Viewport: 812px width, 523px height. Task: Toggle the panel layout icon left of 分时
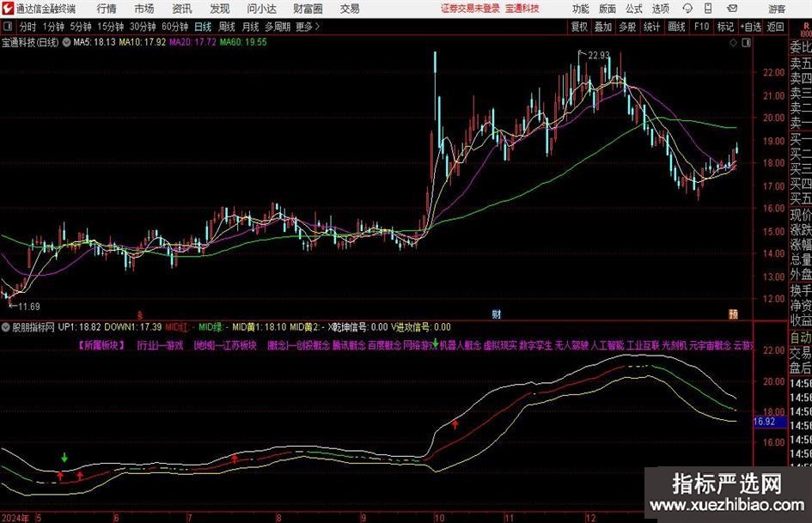[x=7, y=27]
